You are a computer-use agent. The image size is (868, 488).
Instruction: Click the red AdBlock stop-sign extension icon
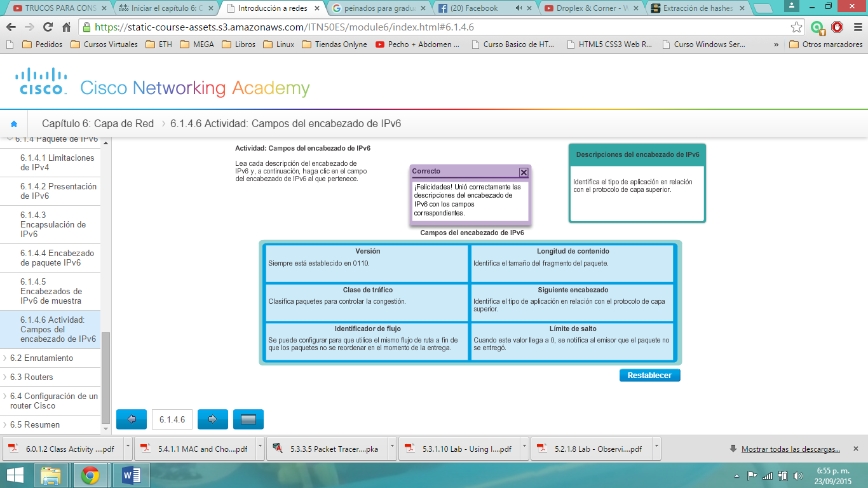pos(837,28)
